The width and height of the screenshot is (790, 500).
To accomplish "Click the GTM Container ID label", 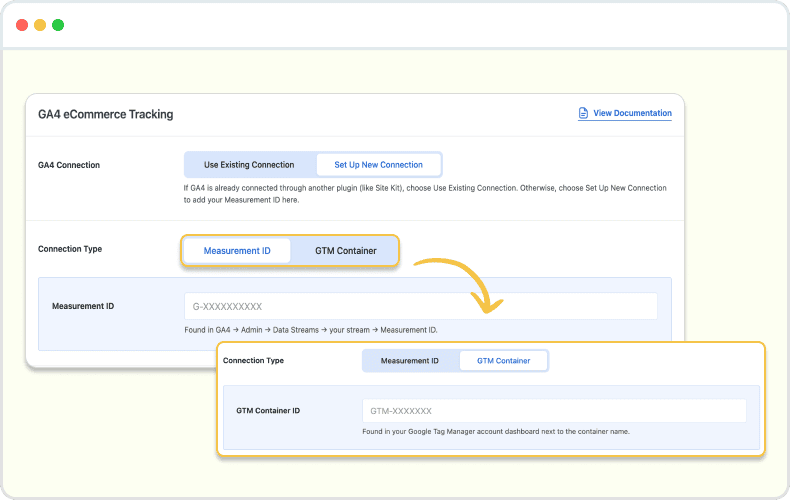I will pos(268,411).
